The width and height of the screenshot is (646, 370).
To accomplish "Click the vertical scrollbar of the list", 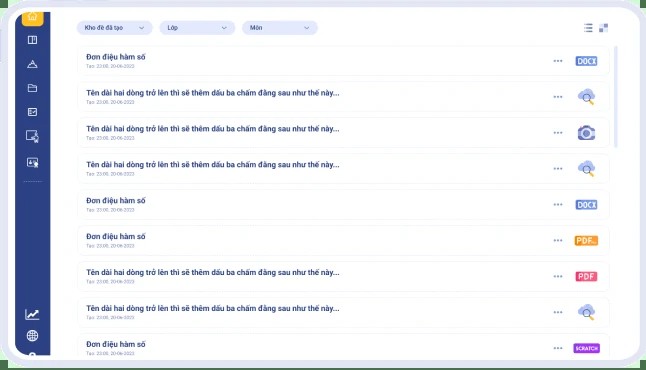I will pyautogui.click(x=616, y=97).
